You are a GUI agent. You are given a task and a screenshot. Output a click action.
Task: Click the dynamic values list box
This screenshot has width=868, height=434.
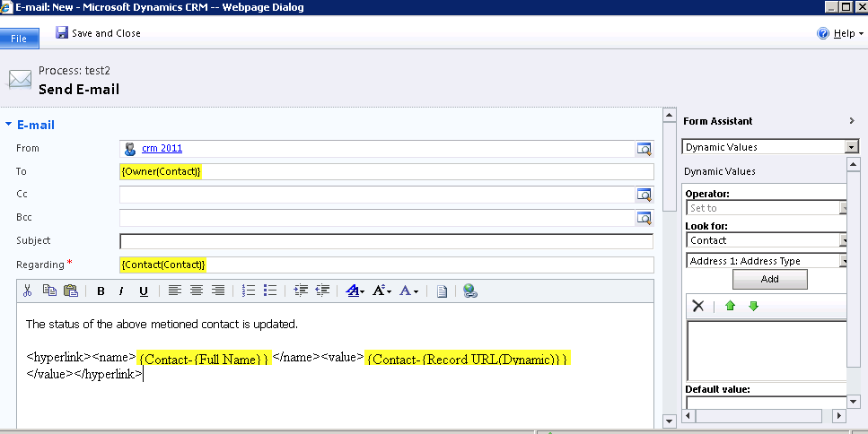767,351
